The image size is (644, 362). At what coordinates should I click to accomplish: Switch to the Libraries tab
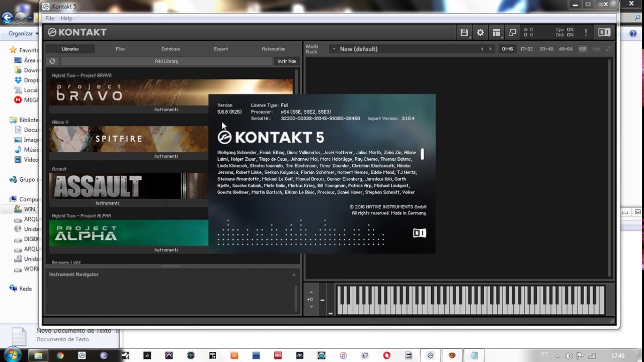click(70, 49)
